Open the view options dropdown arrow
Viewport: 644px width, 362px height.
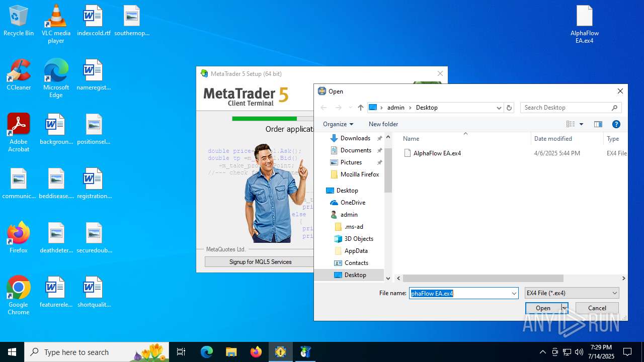(582, 124)
